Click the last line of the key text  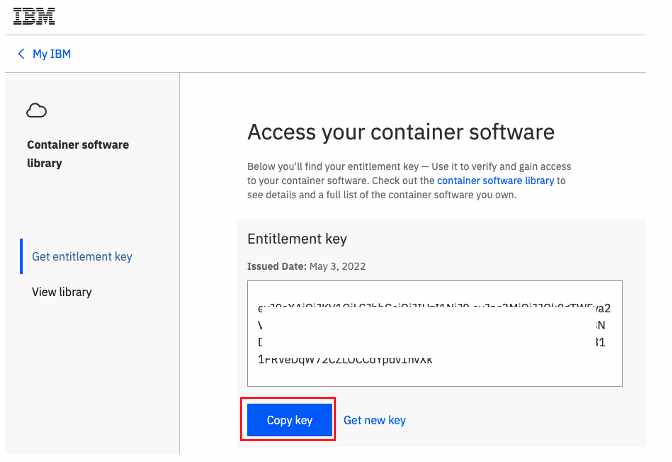coord(345,360)
